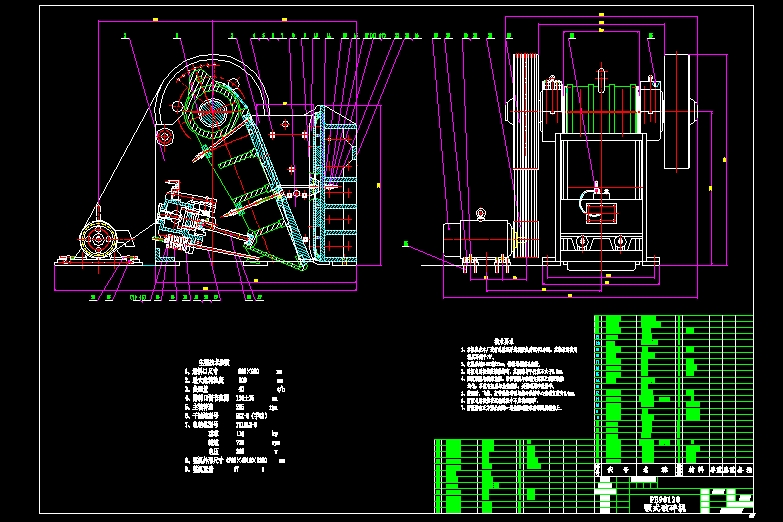Viewport: 783px width, 522px height.
Task: Select the 电压 row label in parameters list
Action: click(x=213, y=451)
